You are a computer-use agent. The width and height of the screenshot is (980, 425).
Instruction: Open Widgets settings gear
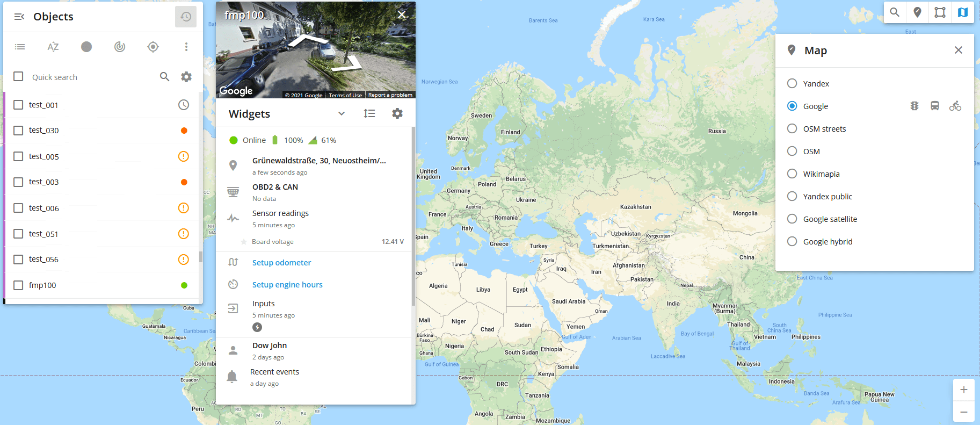point(397,113)
